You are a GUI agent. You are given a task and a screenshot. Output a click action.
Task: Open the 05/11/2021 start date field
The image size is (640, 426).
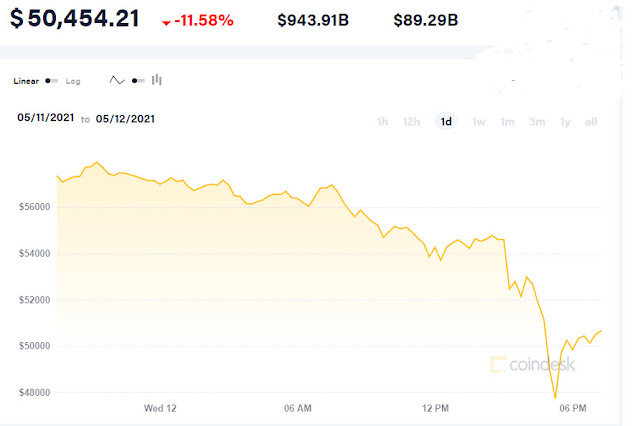pyautogui.click(x=46, y=118)
